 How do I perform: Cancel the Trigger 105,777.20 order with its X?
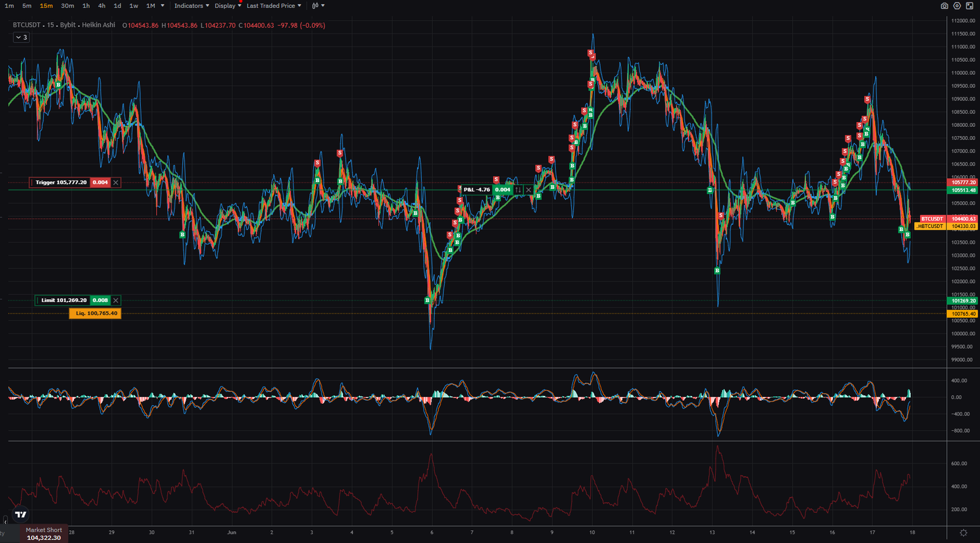(x=116, y=183)
